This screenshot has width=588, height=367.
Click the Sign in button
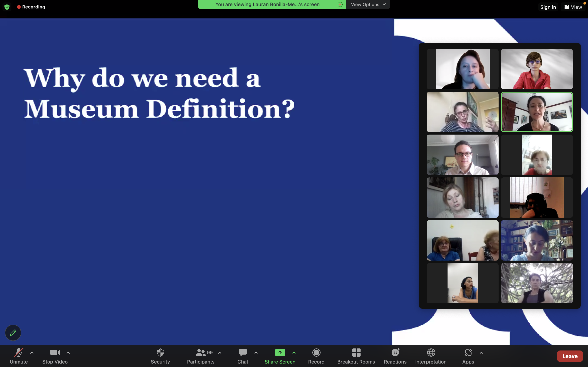[548, 7]
